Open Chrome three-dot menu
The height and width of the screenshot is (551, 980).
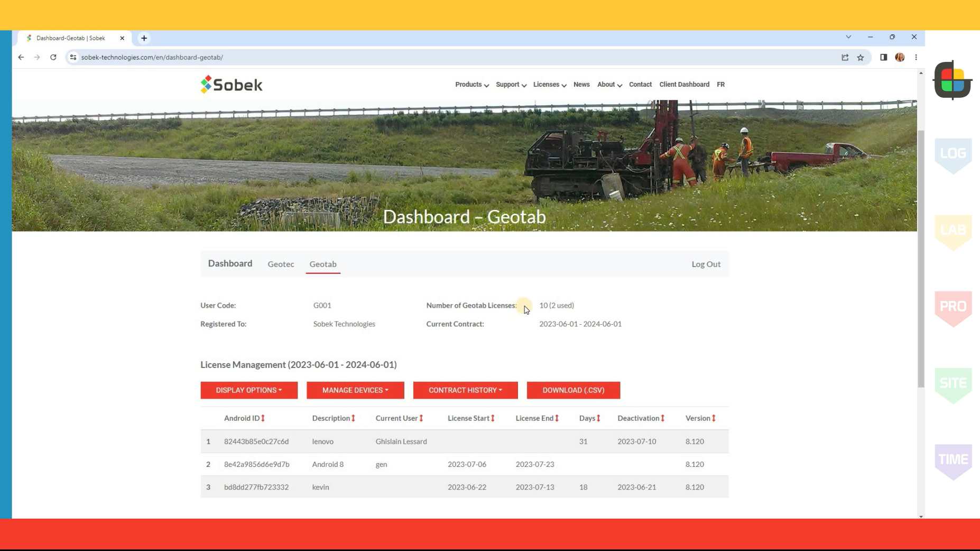pos(916,57)
